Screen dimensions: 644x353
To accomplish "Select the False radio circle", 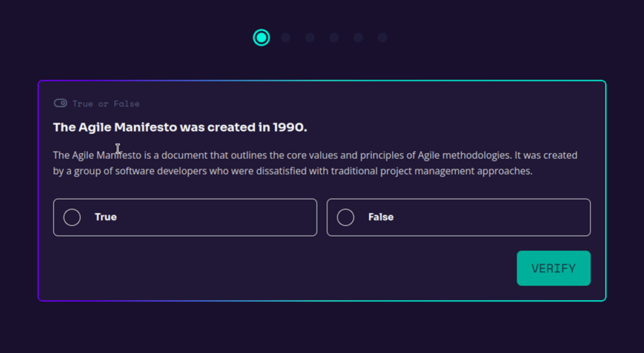I will pos(346,217).
